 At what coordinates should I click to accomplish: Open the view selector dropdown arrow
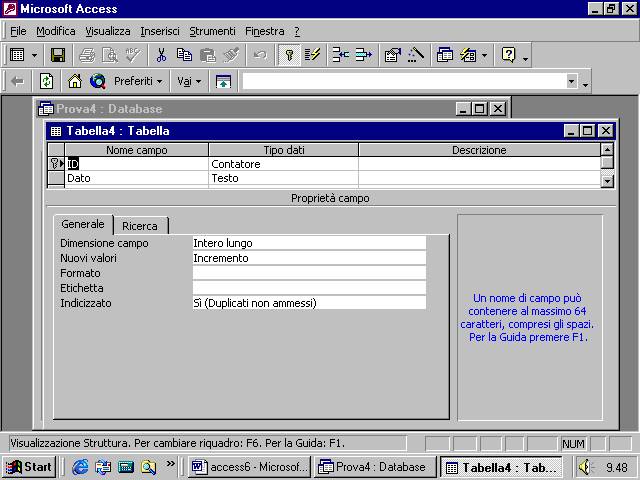point(34,55)
